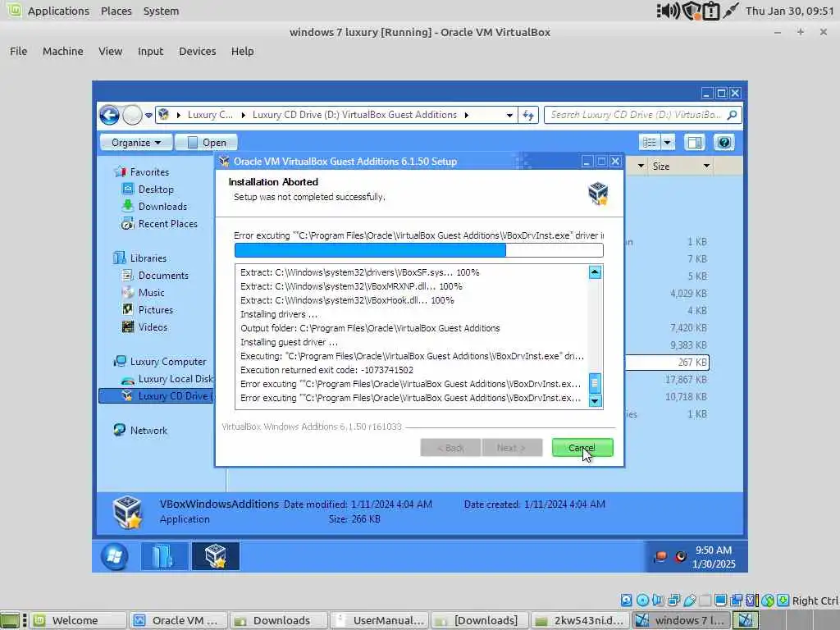Select log line 'Execution returned exit code: -1073741502'
This screenshot has height=630, width=840.
326,370
